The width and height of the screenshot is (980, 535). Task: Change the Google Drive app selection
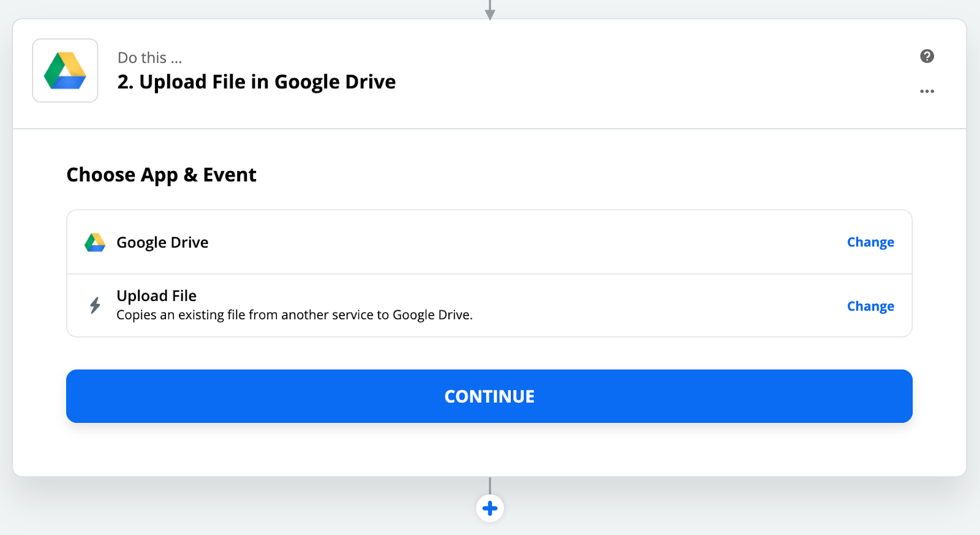tap(870, 242)
